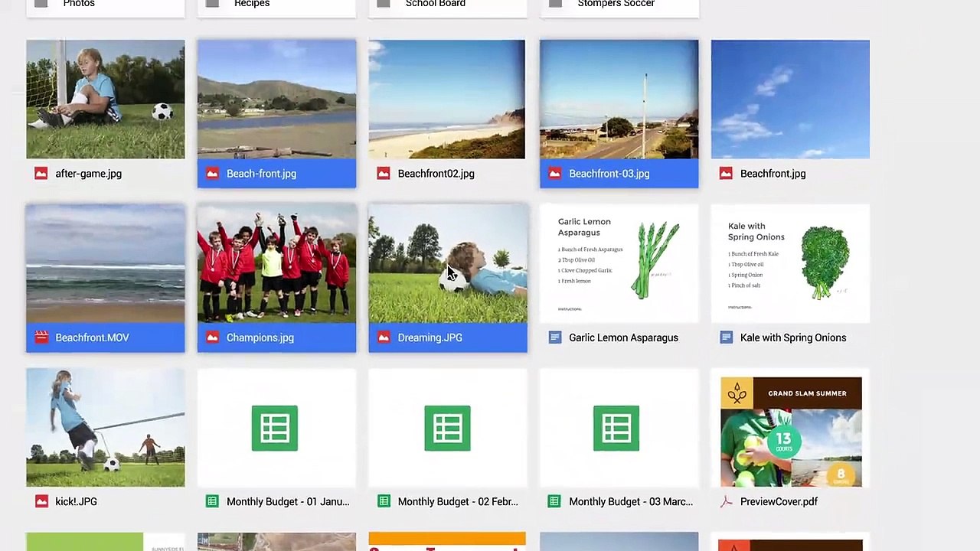The width and height of the screenshot is (980, 551).
Task: Click large Sheets icon of Monthly Budget 01
Action: (274, 428)
